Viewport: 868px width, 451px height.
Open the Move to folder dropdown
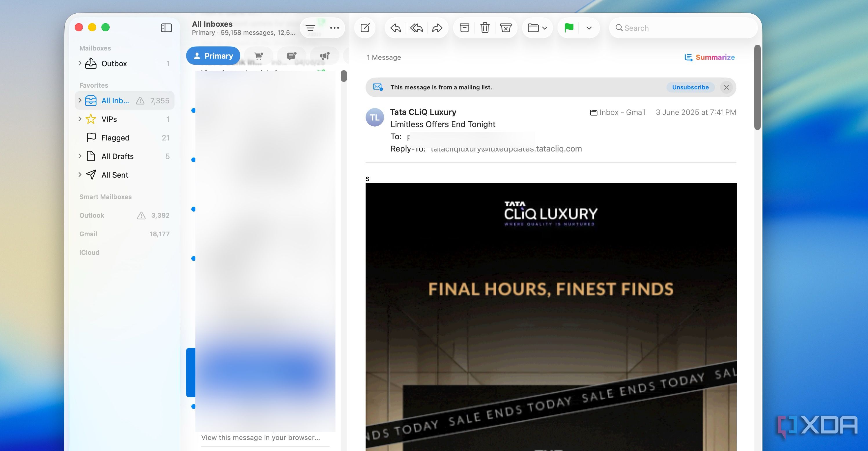pyautogui.click(x=537, y=28)
